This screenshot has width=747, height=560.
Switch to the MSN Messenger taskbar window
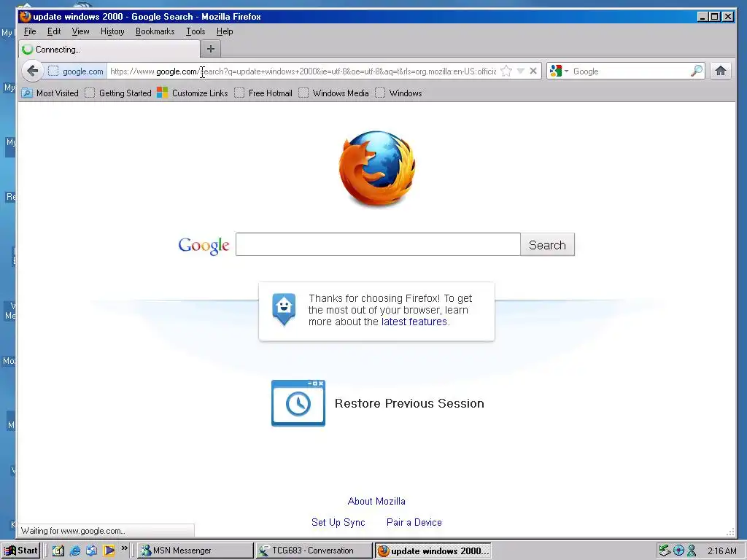click(196, 551)
